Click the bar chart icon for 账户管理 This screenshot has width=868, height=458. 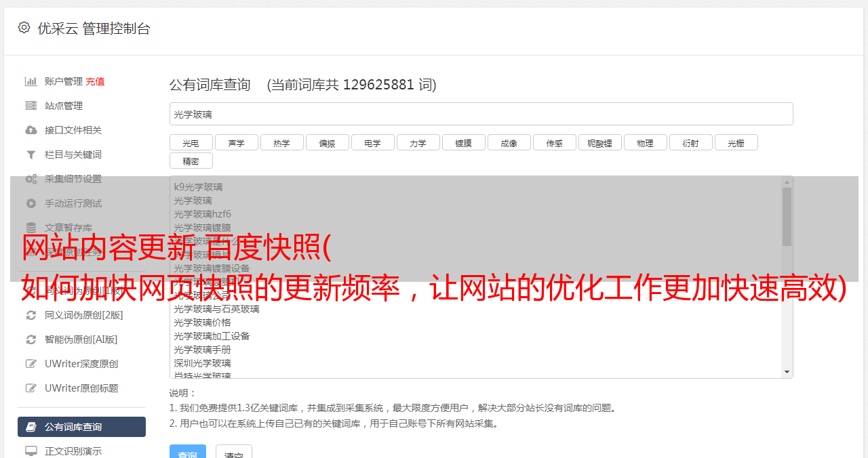pyautogui.click(x=31, y=81)
